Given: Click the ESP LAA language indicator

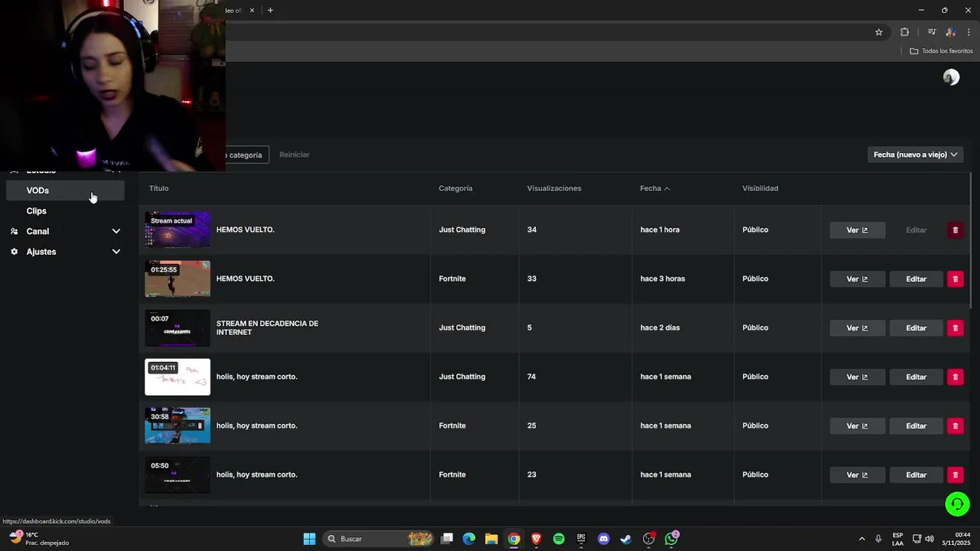Looking at the screenshot, I should pos(897,539).
